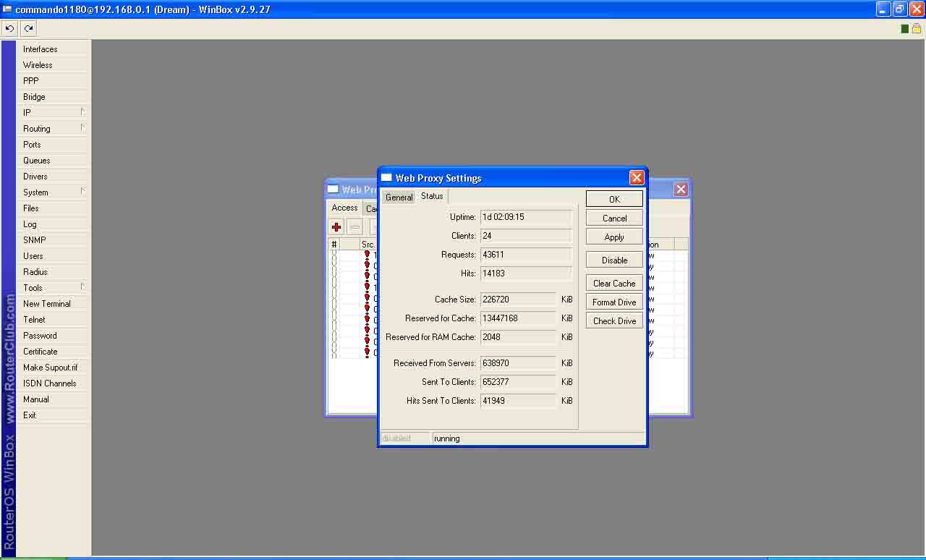Screen dimensions: 926x560
Task: Click the yellow padlock icon at top right
Action: click(x=917, y=29)
